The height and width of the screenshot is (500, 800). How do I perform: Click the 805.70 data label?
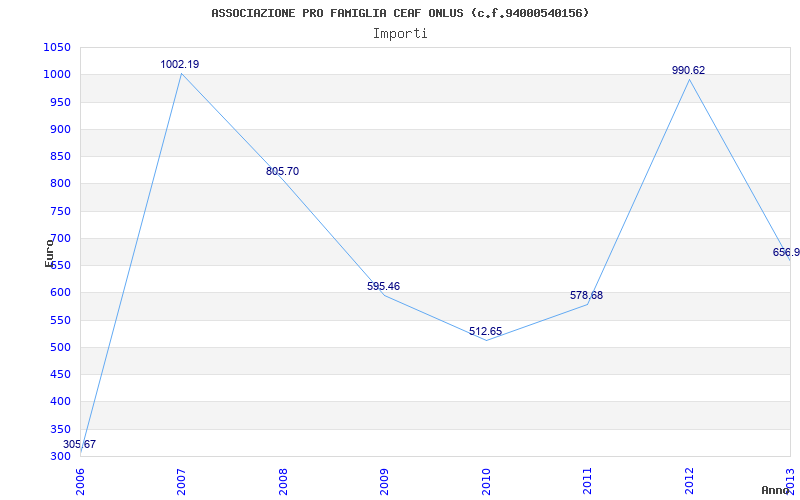pos(282,171)
